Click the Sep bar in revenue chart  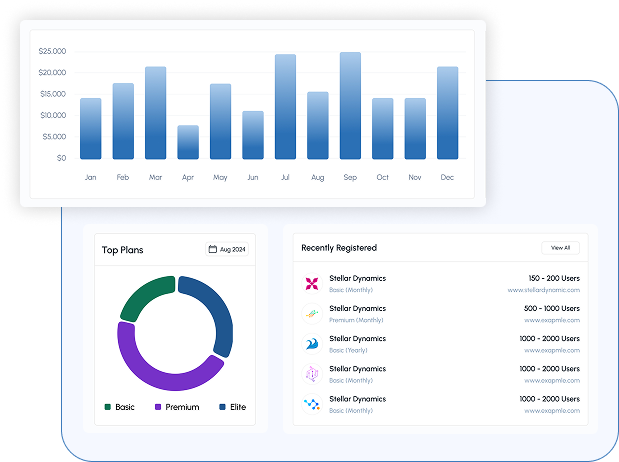tap(350, 105)
